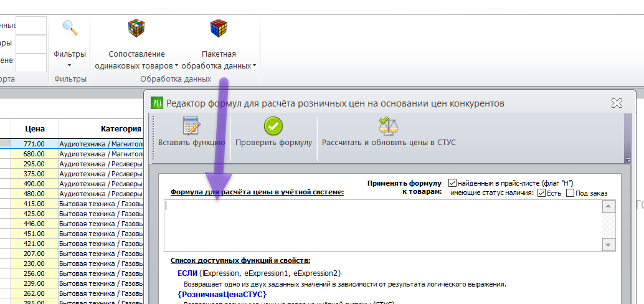Click the Категория column header
The height and width of the screenshot is (304, 644).
pyautogui.click(x=101, y=128)
